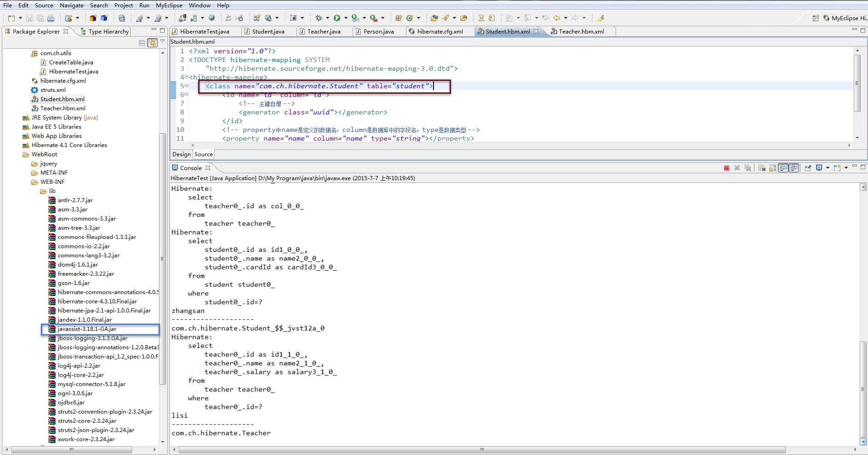
Task: Click the Clear Console icon
Action: coord(762,168)
